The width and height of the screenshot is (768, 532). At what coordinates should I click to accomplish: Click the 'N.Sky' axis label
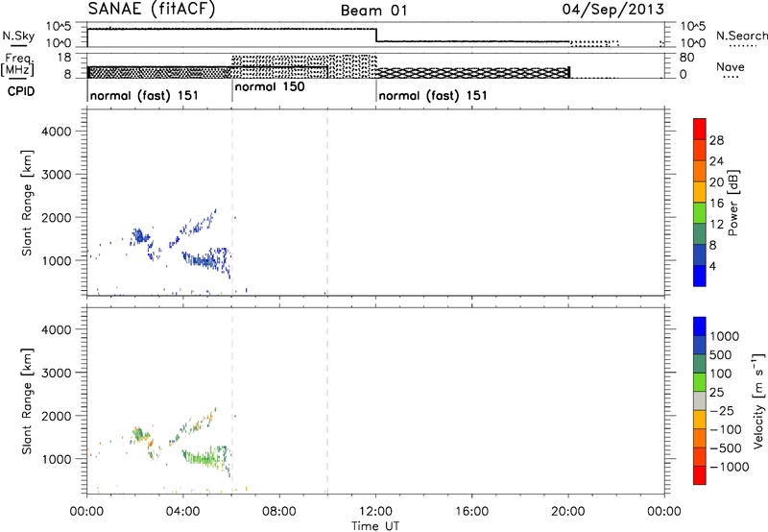[18, 36]
